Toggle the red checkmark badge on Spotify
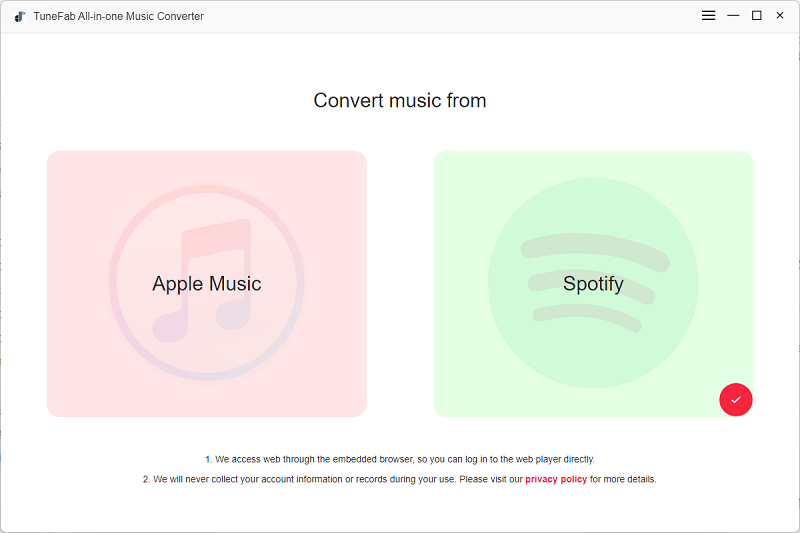The image size is (800, 533). 735,400
